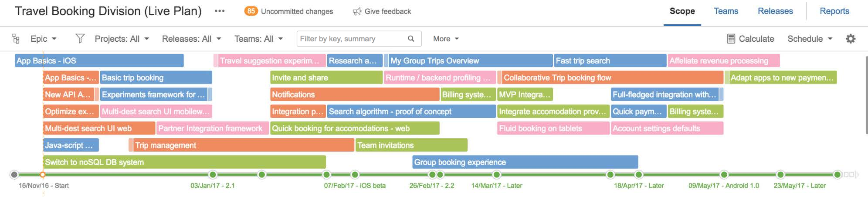Open the three-dots plan menu
This screenshot has height=197, width=868.
coord(220,11)
